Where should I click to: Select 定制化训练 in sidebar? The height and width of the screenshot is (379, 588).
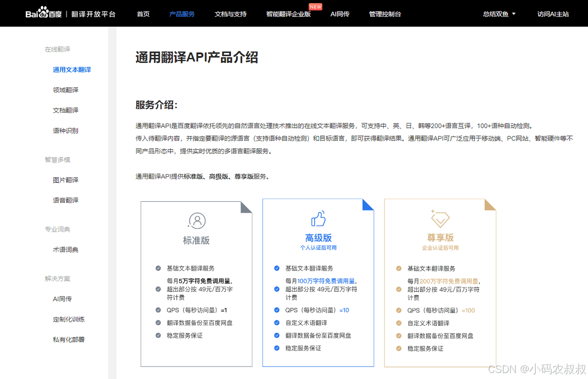[x=69, y=319]
